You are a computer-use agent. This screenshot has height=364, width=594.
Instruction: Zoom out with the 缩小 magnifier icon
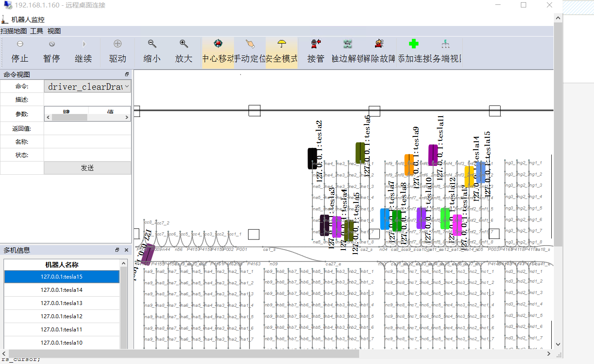point(152,44)
